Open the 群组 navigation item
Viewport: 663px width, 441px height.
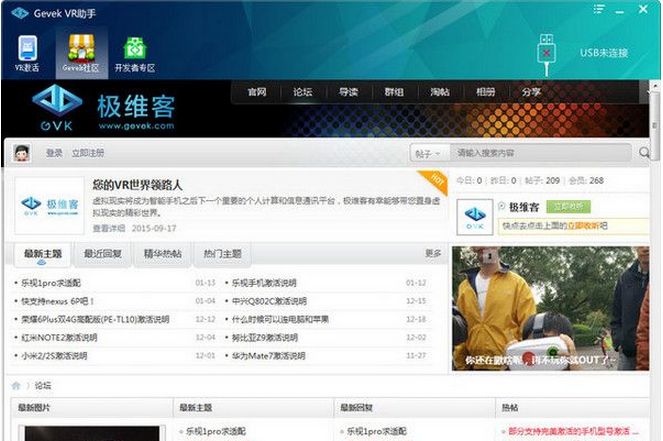coord(394,92)
